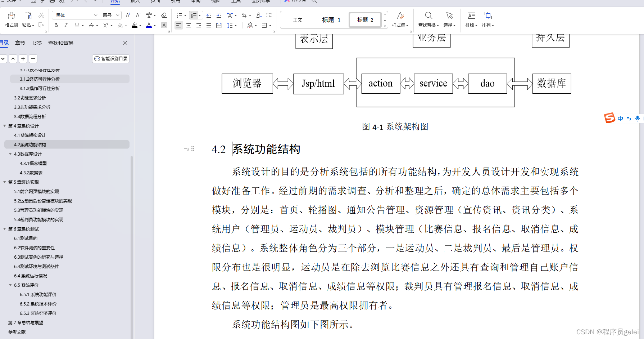Apply the 标题 1 style
Viewport: 644px width, 339px height.
click(x=331, y=20)
